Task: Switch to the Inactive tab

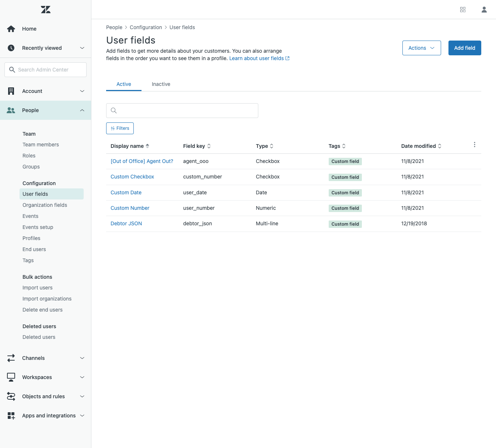Action: coord(161,84)
